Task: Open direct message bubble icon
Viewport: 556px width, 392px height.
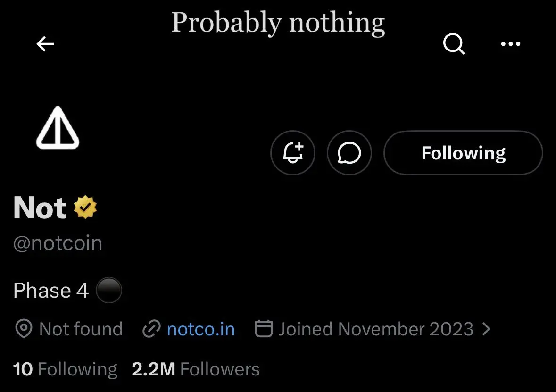Action: click(x=349, y=153)
